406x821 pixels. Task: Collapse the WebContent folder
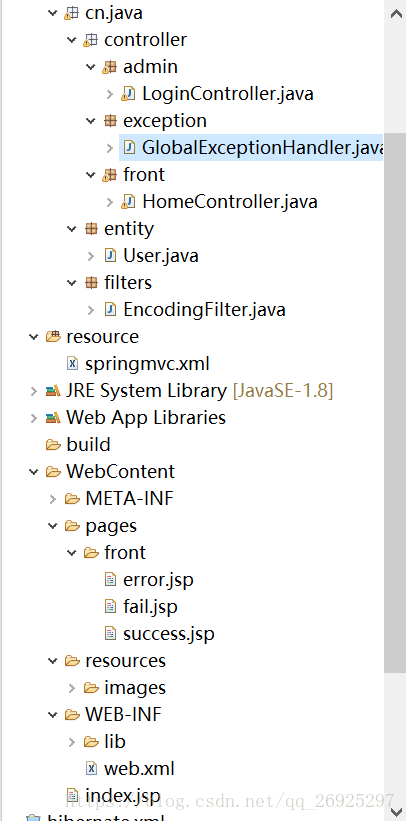pos(34,472)
